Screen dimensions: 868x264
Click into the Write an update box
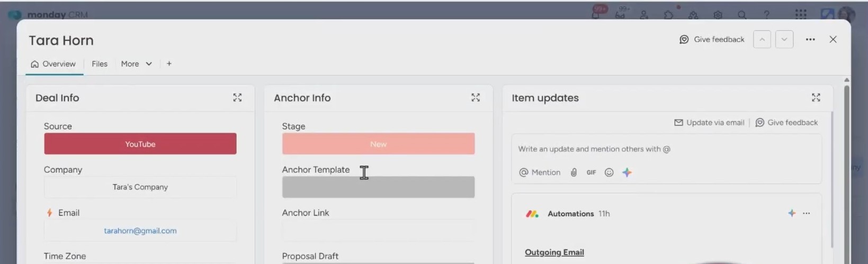666,149
